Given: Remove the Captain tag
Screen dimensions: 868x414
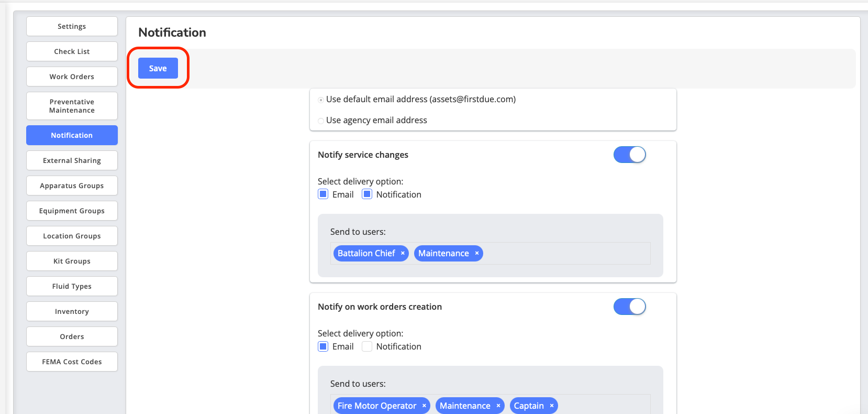Looking at the screenshot, I should click(551, 406).
